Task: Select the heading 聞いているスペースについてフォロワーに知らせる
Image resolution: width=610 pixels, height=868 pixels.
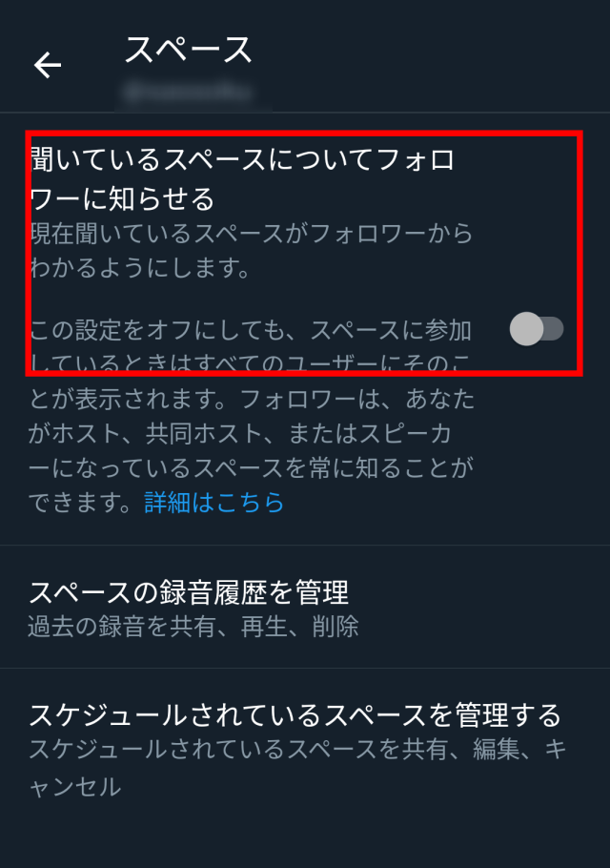Action: pyautogui.click(x=242, y=178)
